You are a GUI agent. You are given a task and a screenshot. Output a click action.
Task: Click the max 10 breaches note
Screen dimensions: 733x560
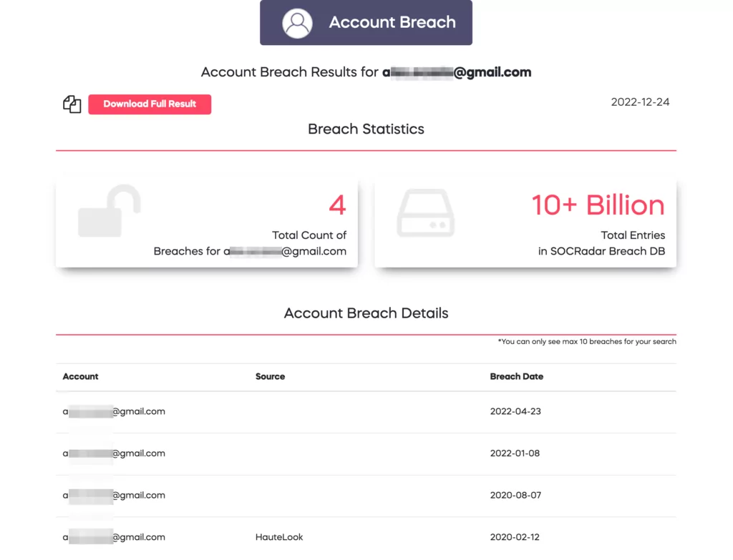coord(587,342)
